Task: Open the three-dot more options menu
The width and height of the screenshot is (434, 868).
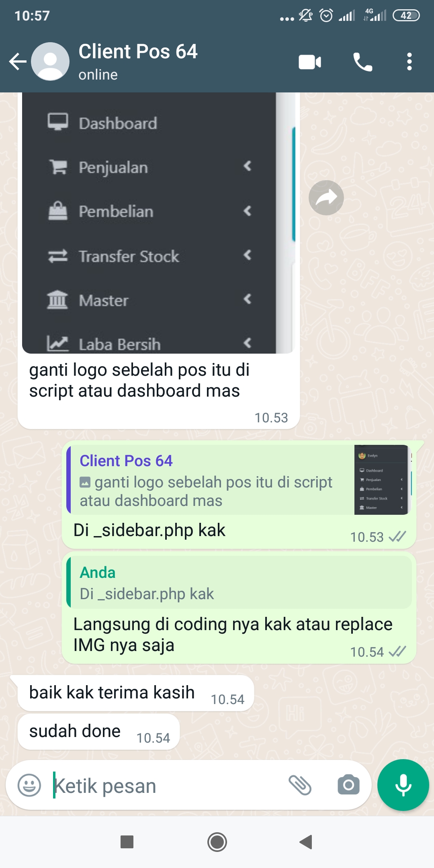Action: pyautogui.click(x=409, y=62)
